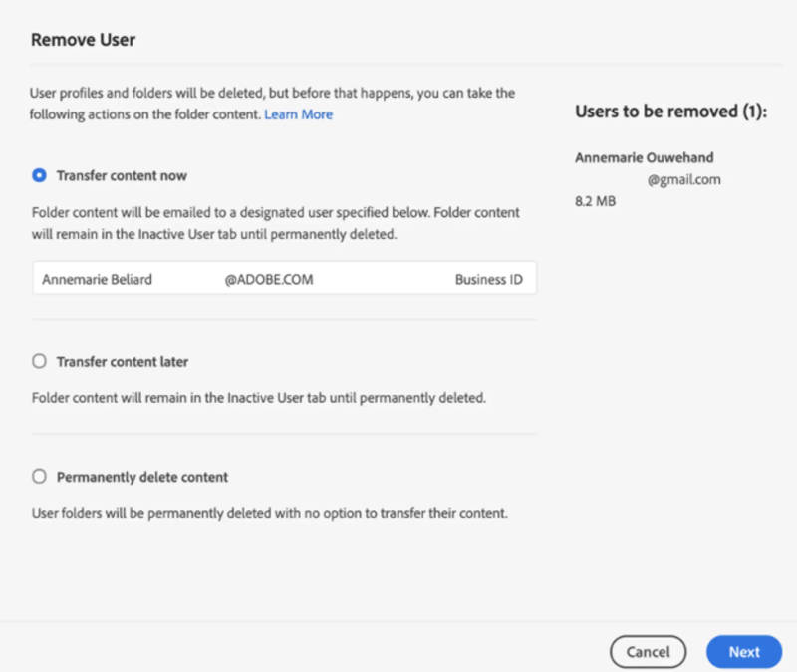This screenshot has height=672, width=797.
Task: Select the Transfer content now radio button
Action: (39, 175)
